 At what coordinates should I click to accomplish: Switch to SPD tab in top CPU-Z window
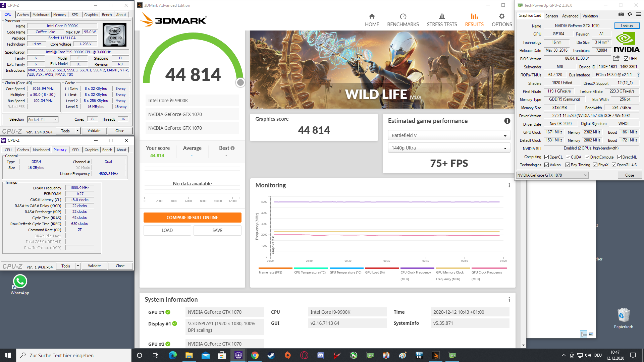pyautogui.click(x=75, y=15)
